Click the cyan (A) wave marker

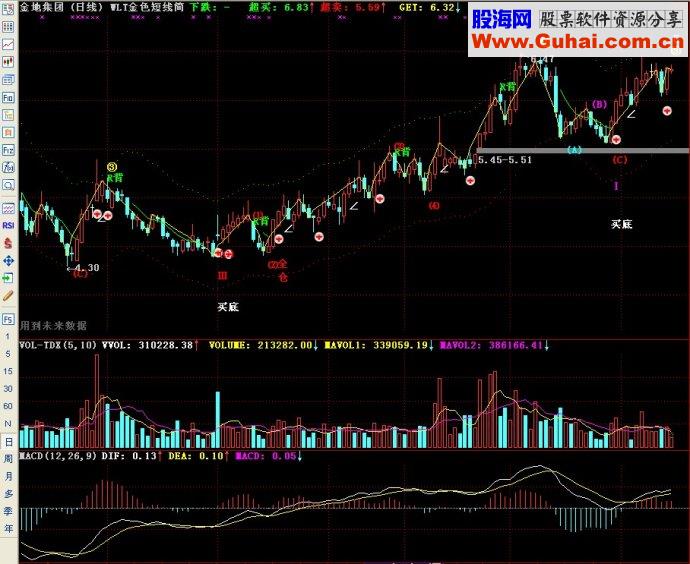pyautogui.click(x=574, y=150)
